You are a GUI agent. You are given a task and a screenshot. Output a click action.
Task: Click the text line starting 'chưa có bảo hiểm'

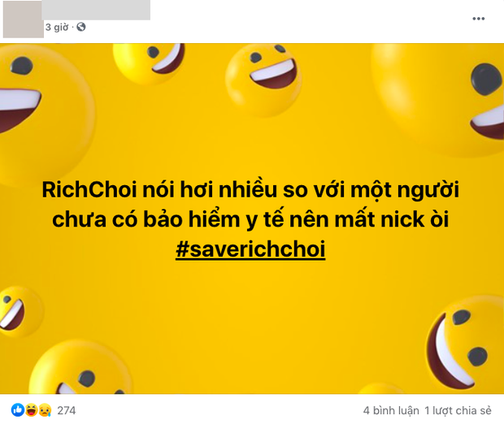(250, 219)
